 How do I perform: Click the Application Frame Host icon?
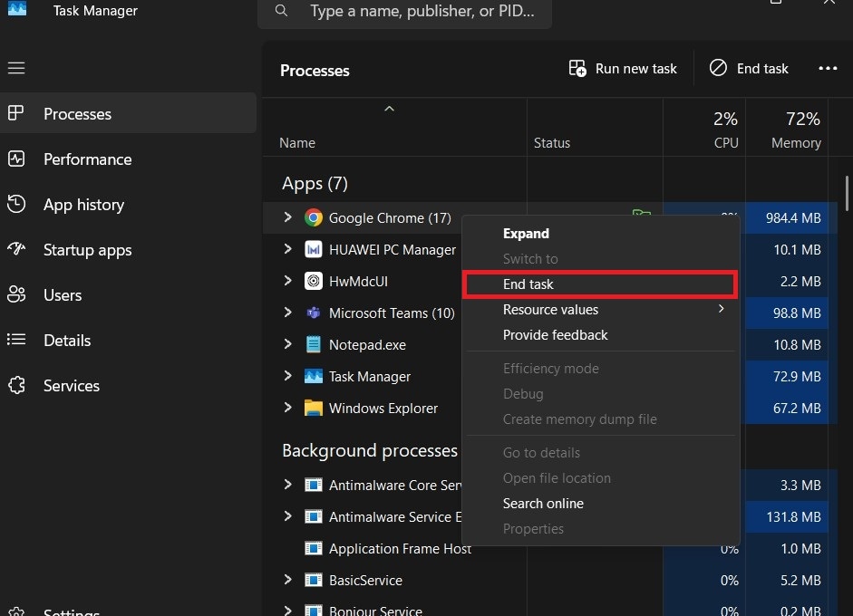(314, 548)
